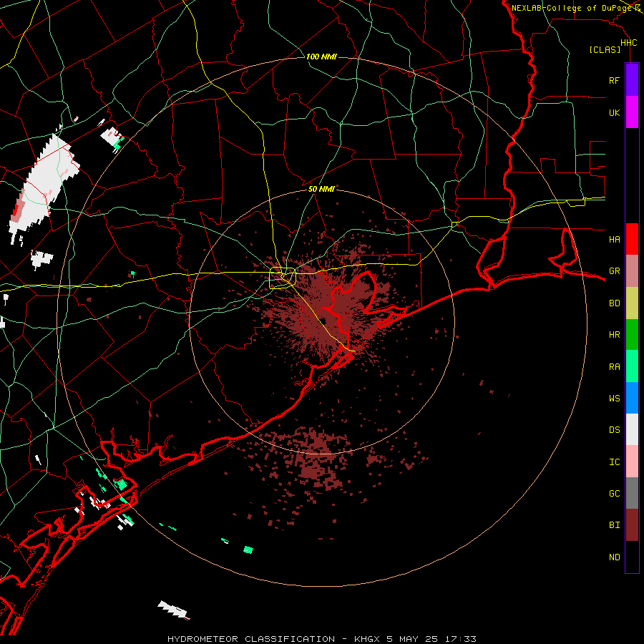Image resolution: width=644 pixels, height=644 pixels.
Task: Click the Hydrometeor Classification KHGX caption
Action: (x=322, y=639)
